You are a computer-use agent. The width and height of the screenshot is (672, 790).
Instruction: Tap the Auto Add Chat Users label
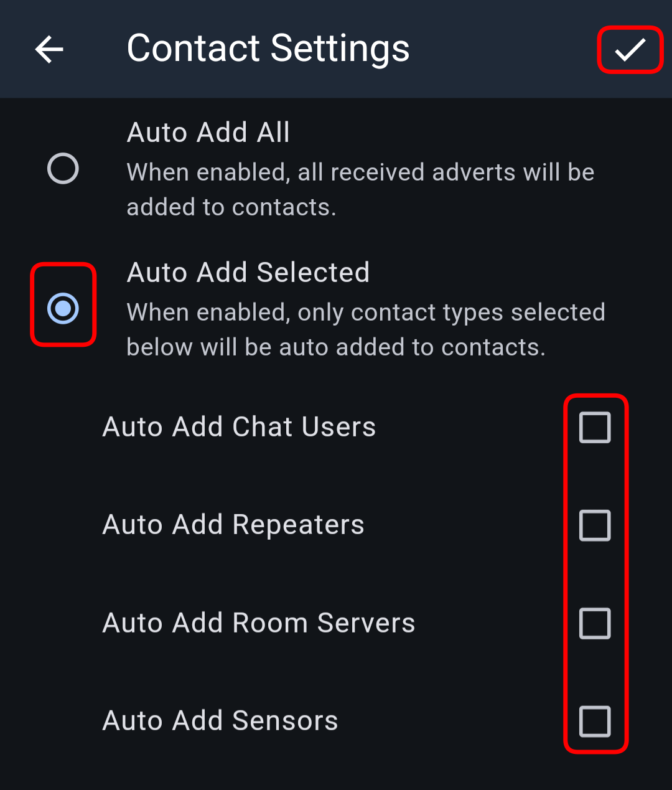[x=239, y=427]
